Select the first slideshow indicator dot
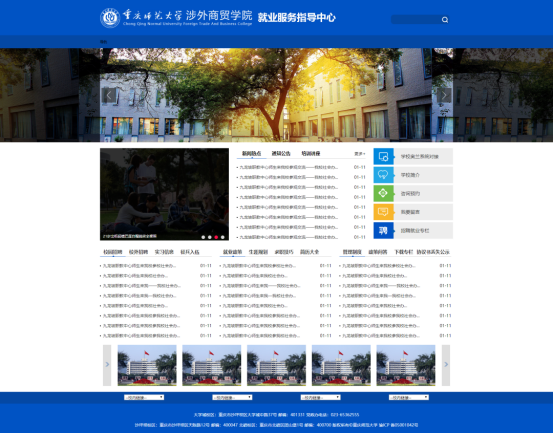The width and height of the screenshot is (553, 434). coord(203,237)
